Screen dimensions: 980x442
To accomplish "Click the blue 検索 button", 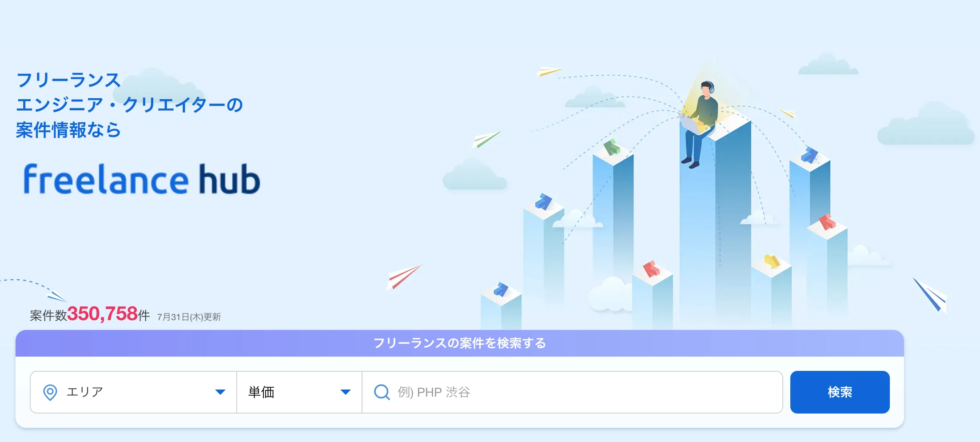I will (840, 392).
